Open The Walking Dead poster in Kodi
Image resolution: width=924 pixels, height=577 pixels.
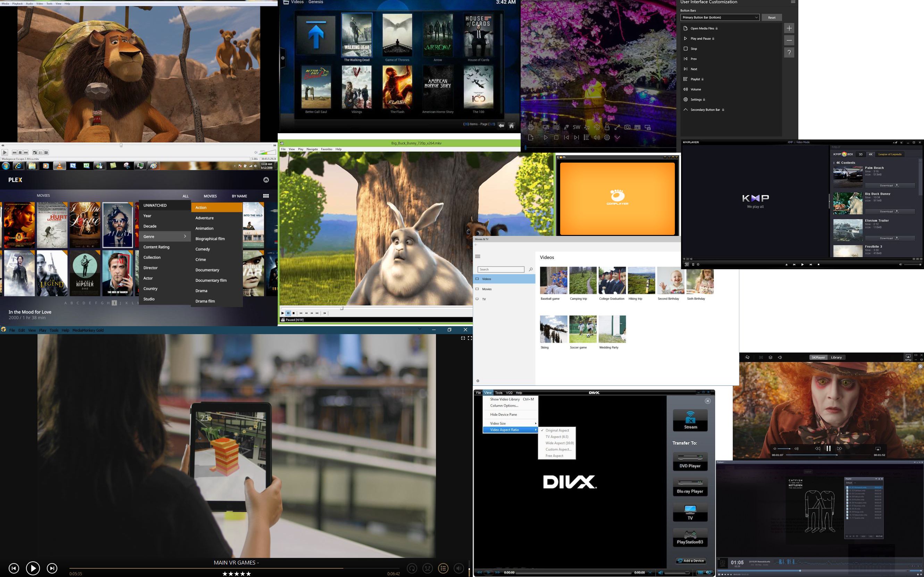(x=356, y=35)
